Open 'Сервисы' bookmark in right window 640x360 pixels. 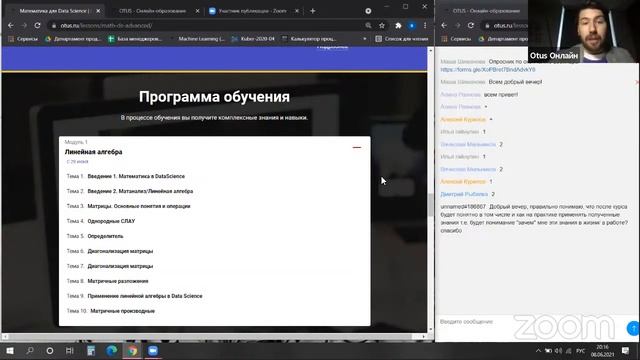pos(456,39)
